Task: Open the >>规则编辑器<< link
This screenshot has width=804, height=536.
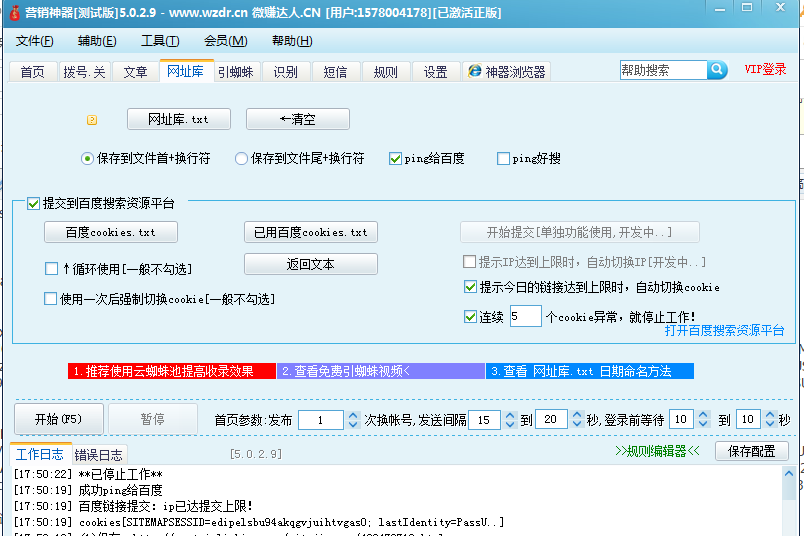Action: tap(657, 451)
